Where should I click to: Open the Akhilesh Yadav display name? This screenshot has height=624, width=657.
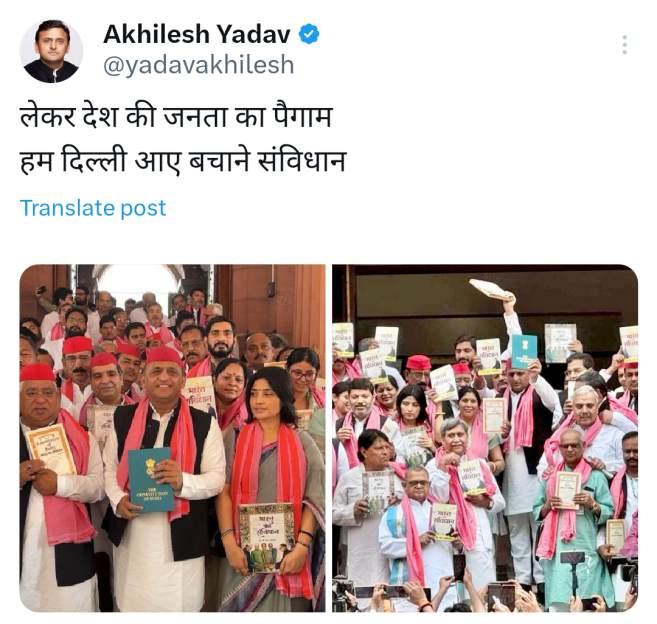pos(197,34)
